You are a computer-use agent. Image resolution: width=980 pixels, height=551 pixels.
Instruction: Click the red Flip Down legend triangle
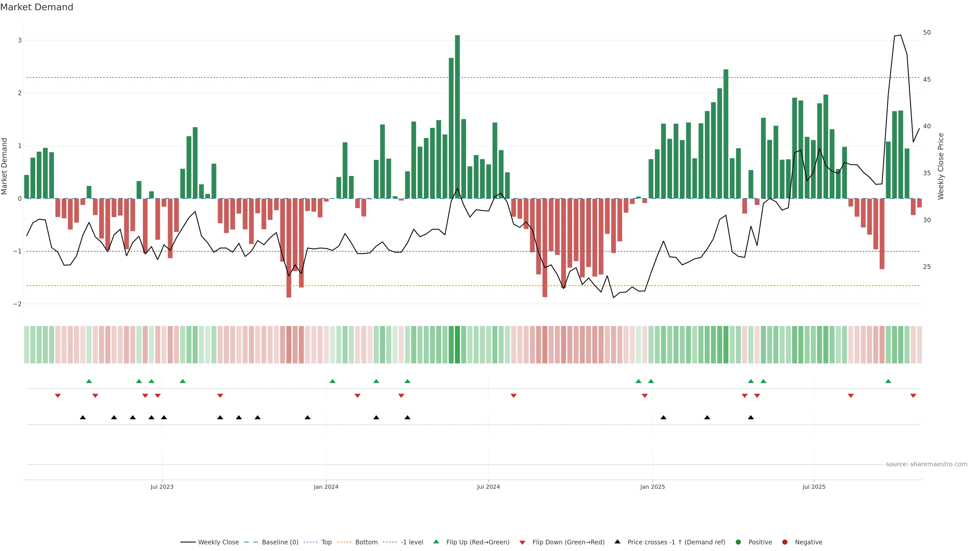pos(522,542)
